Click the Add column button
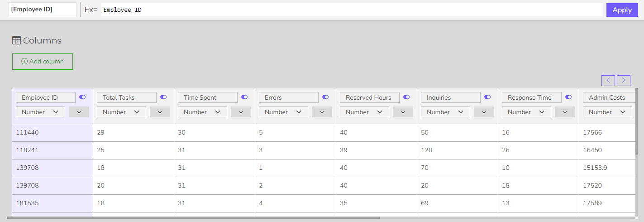The height and width of the screenshot is (222, 644). coord(43,62)
